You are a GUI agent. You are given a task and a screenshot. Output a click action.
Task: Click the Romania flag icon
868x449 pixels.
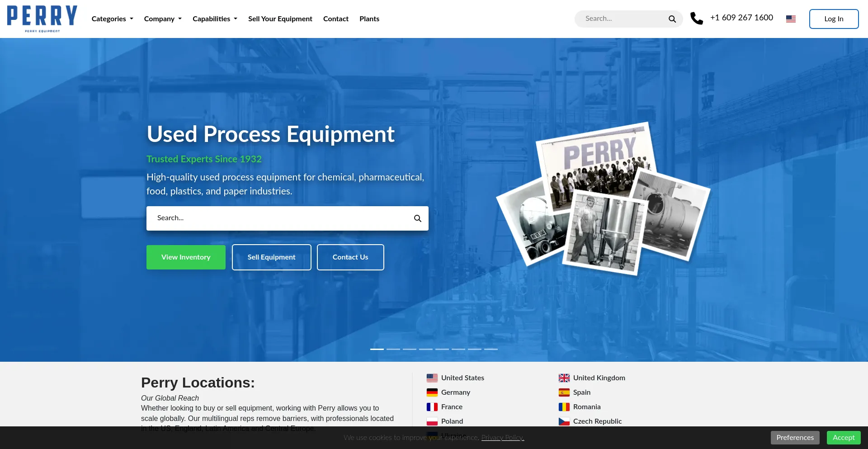pos(564,407)
